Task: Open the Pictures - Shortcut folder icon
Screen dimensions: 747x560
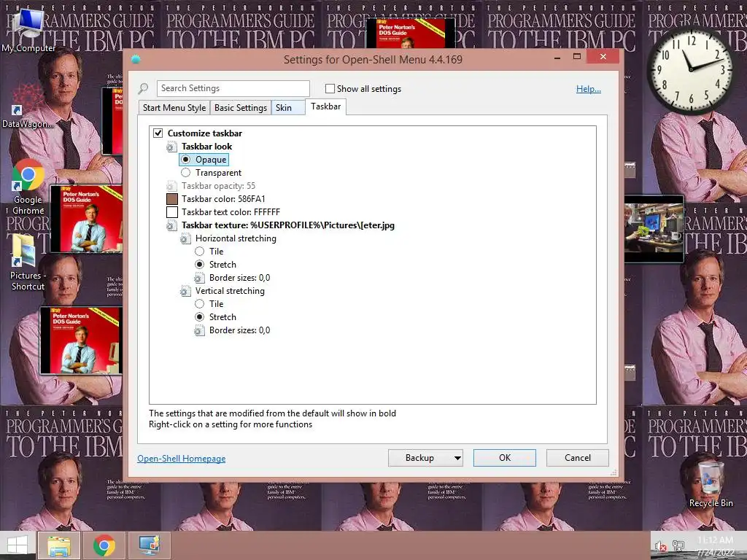Action: click(28, 262)
